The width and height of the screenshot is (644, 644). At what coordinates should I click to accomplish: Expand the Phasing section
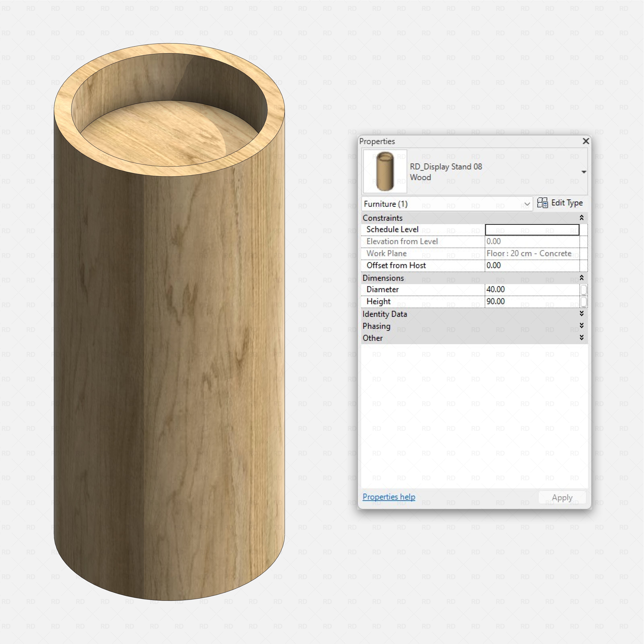coord(581,326)
